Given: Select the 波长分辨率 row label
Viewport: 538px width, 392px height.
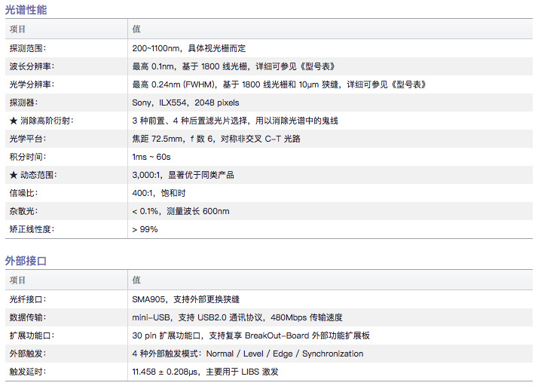Looking at the screenshot, I should pos(32,66).
